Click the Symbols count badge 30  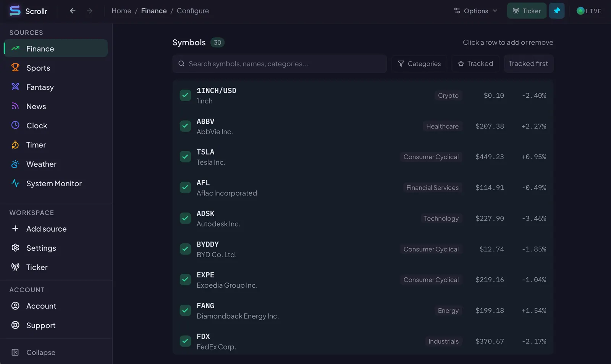(x=217, y=42)
